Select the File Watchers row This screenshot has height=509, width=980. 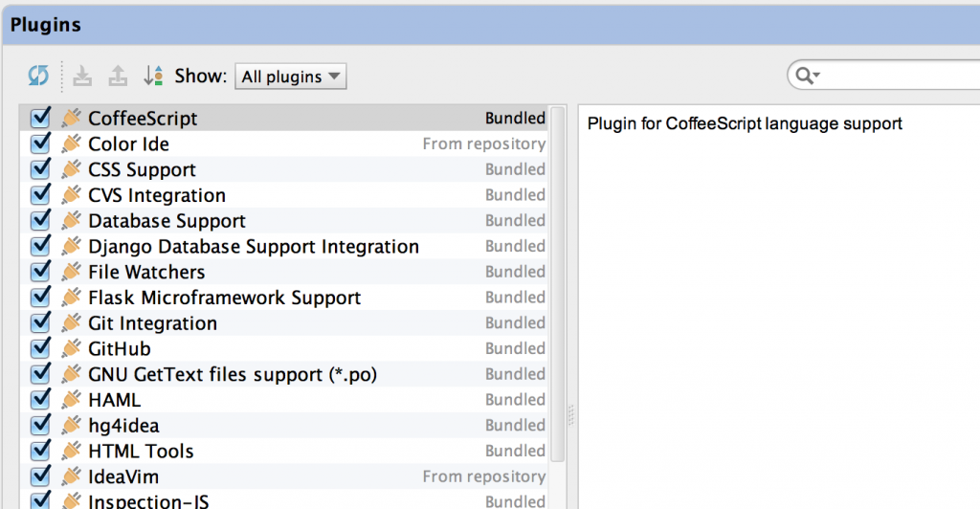283,272
